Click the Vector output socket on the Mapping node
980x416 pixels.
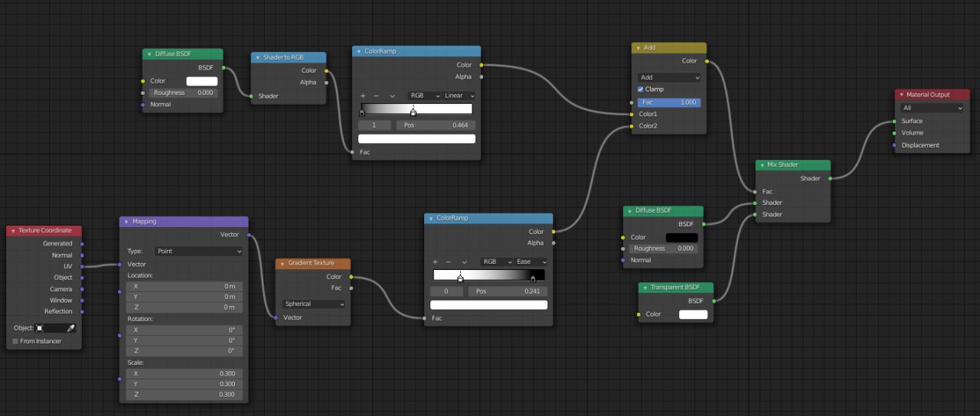(248, 235)
